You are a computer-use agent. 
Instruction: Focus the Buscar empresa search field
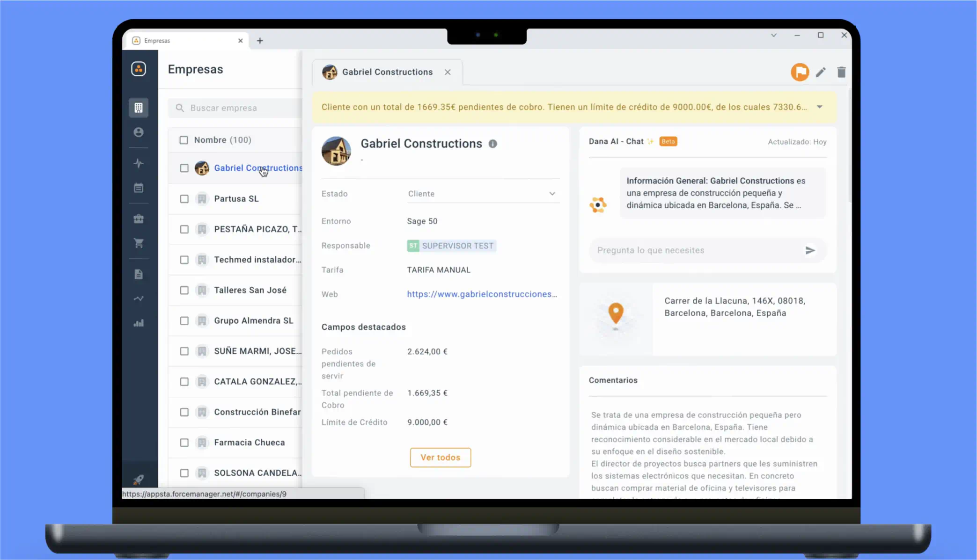coord(235,108)
